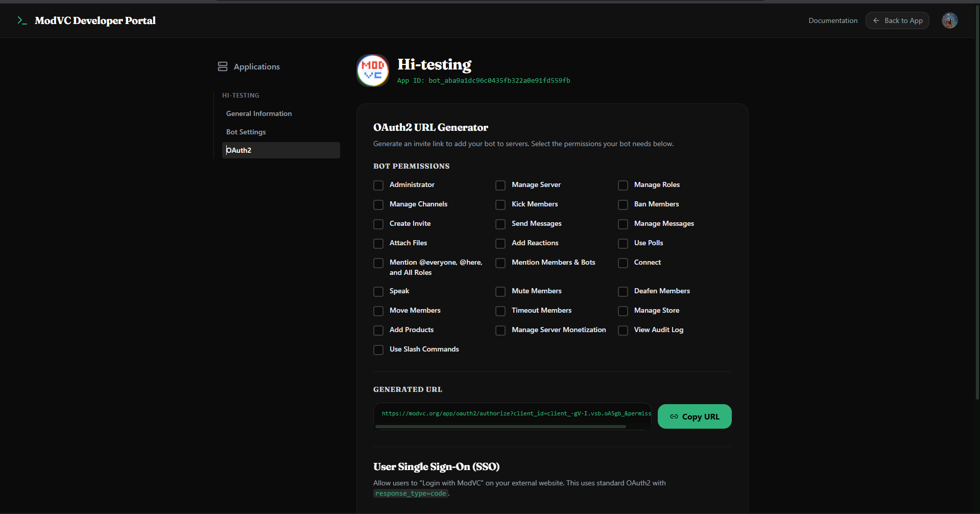Toggle Mention @everyone, @here, and All Roles
980x514 pixels.
tap(378, 263)
